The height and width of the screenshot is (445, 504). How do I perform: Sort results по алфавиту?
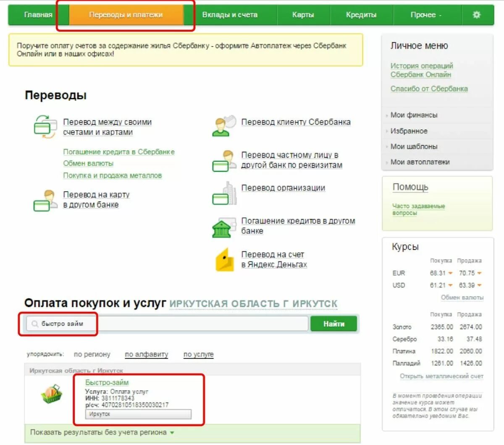coord(146,355)
